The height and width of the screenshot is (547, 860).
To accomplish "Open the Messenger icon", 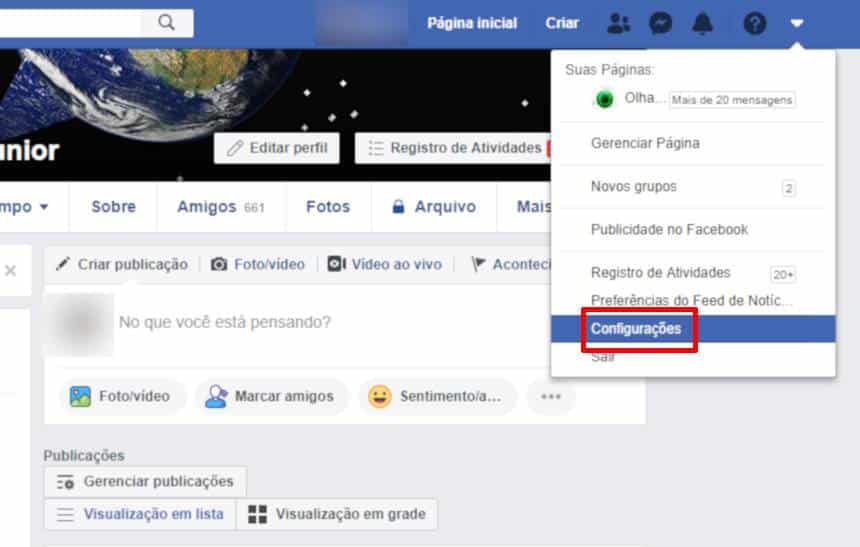I will 660,23.
